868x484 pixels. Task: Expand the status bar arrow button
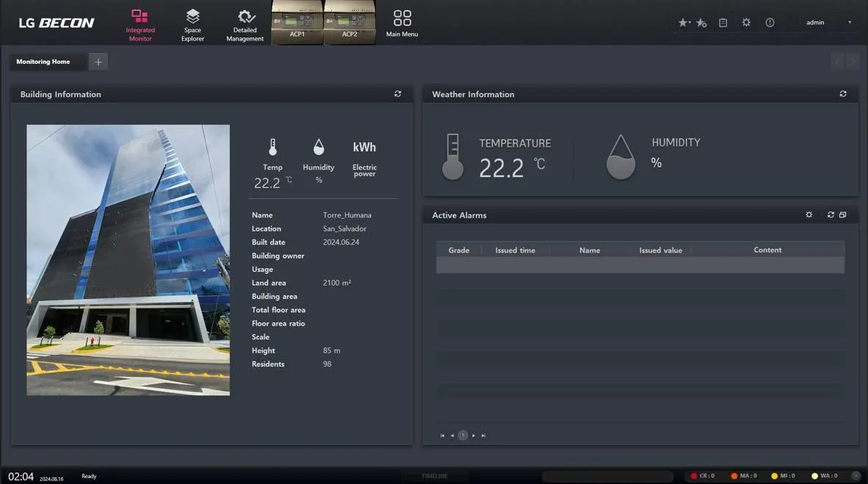coord(856,476)
